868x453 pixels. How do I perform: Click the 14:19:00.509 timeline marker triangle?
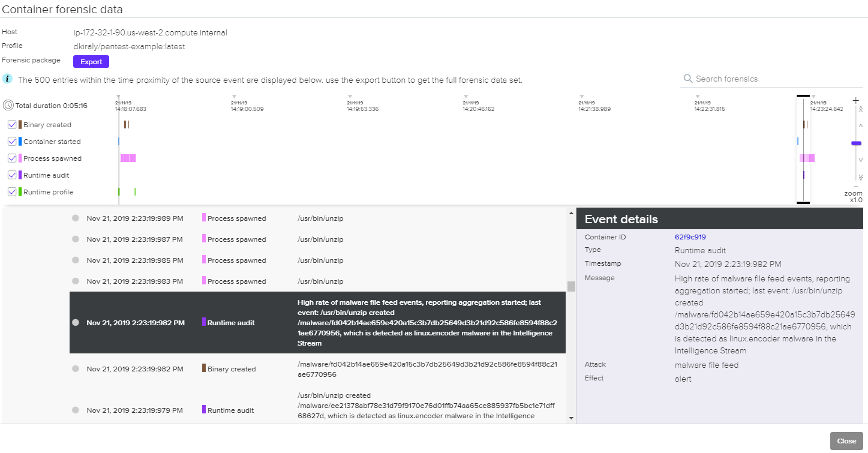(x=234, y=97)
